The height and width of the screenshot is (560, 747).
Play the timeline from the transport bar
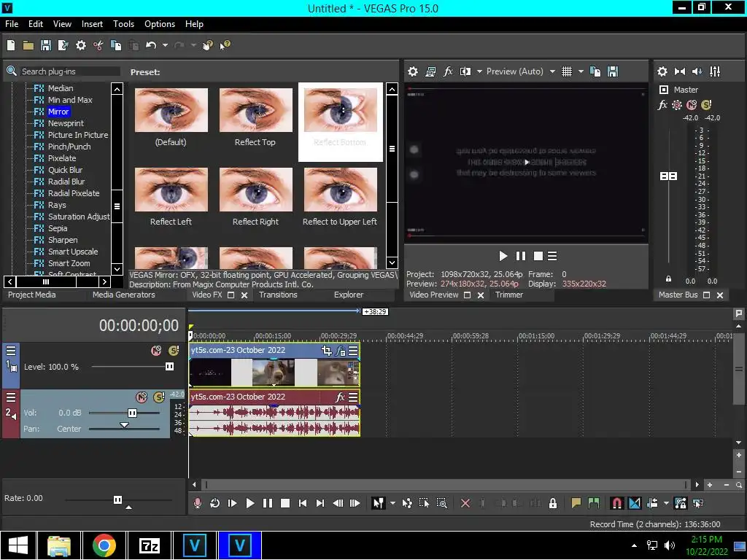(249, 503)
